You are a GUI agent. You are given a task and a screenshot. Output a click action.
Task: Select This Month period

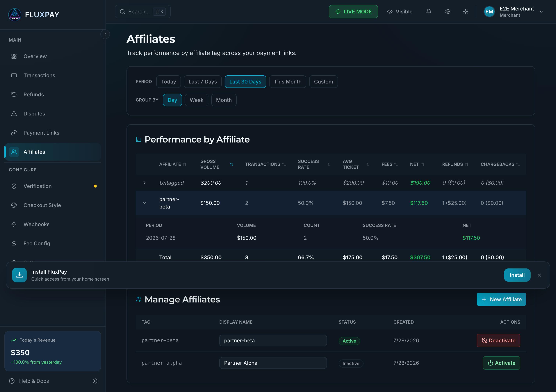(287, 82)
